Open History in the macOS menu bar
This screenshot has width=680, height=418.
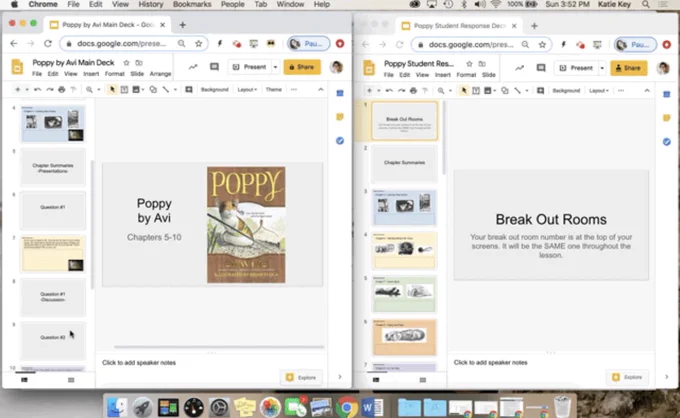coord(150,4)
